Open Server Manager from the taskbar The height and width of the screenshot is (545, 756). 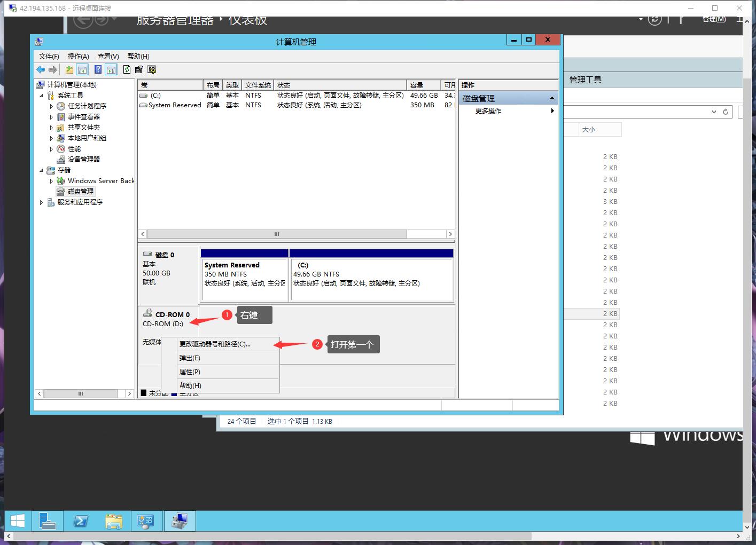[x=47, y=520]
